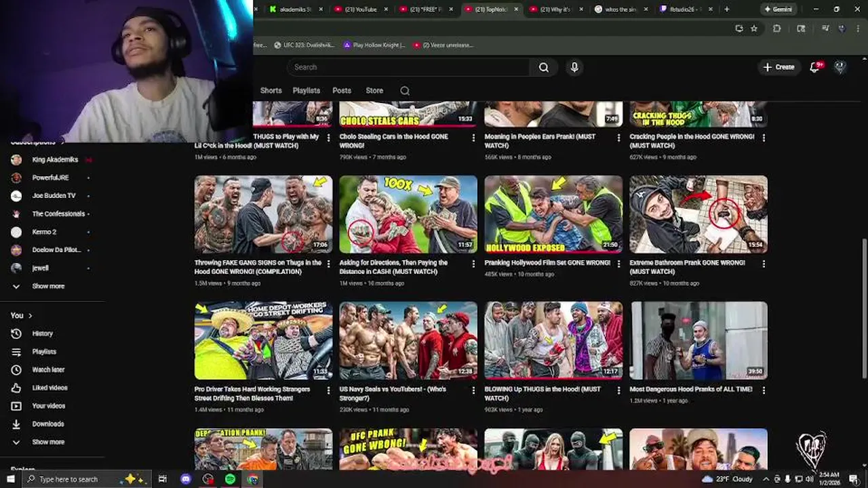Viewport: 868px width, 488px height.
Task: Switch to the Posts tab
Action: coord(342,91)
